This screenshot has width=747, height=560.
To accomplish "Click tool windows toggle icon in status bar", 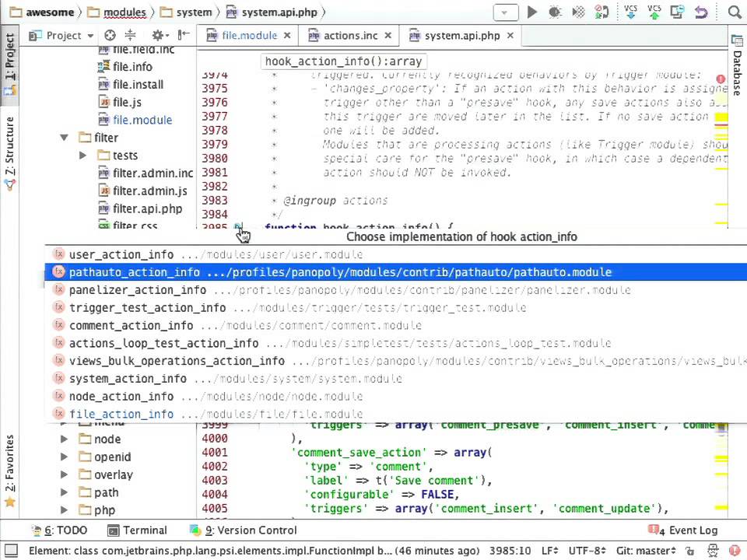I will (x=10, y=551).
